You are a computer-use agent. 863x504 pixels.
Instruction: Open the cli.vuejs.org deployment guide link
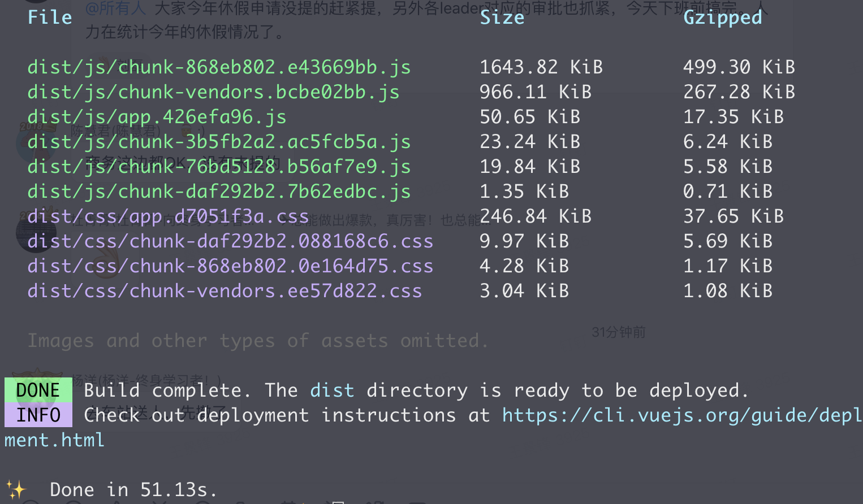coord(681,415)
